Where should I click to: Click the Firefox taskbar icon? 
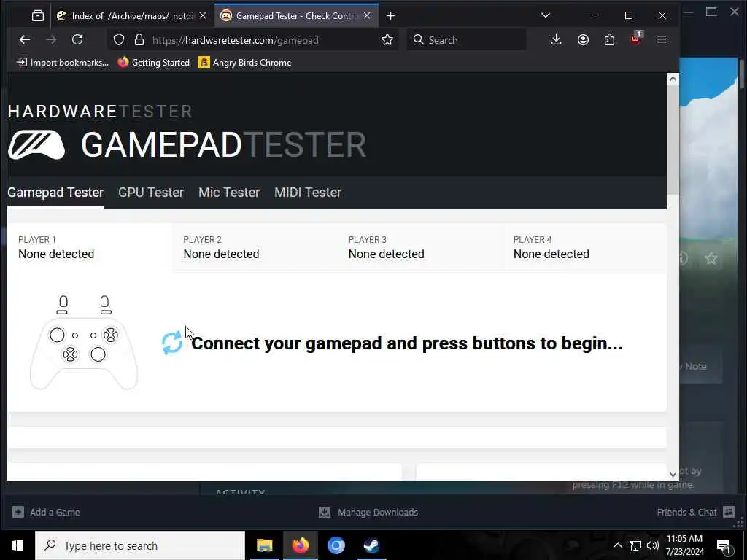300,545
